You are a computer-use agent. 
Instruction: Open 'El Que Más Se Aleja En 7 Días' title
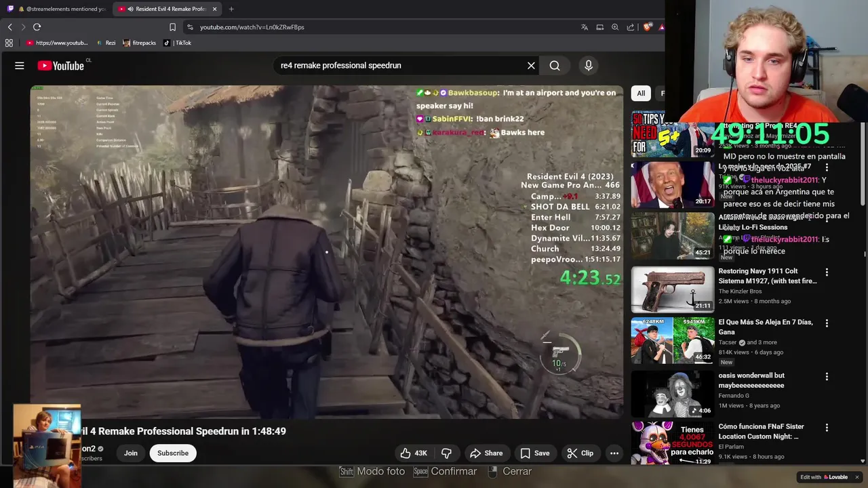(766, 327)
